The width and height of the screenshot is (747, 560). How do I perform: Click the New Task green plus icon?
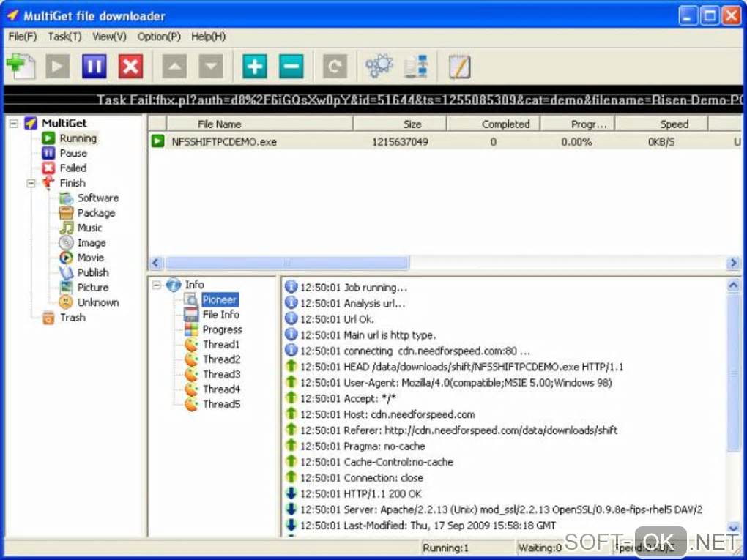(x=21, y=66)
